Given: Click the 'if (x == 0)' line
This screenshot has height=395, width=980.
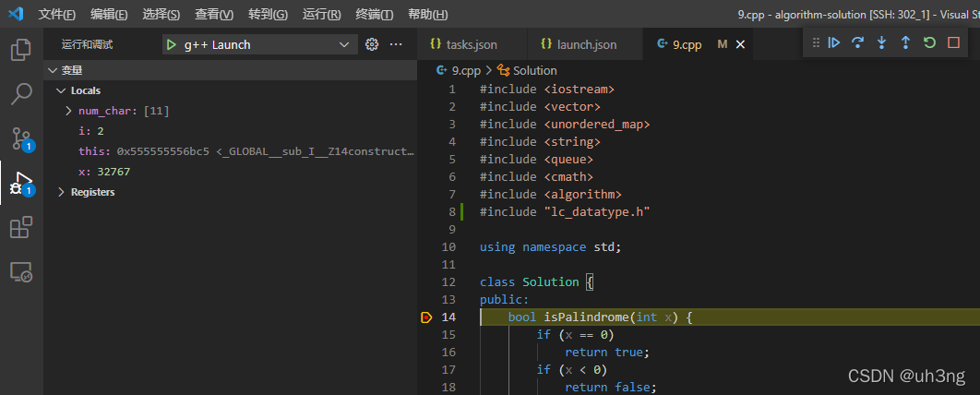Looking at the screenshot, I should 576,335.
